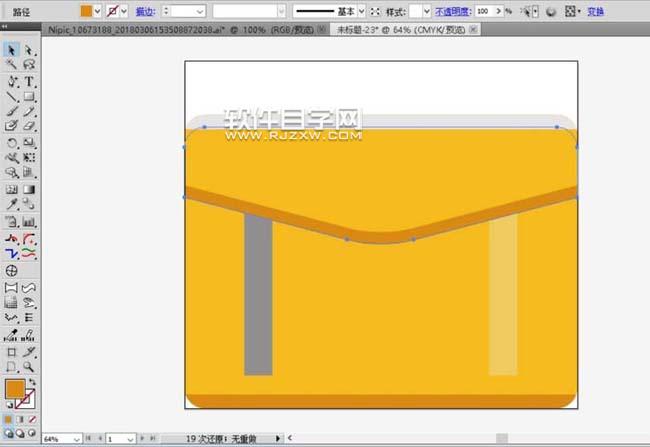The image size is (650, 447).
Task: Go to the next artboard
Action: pyautogui.click(x=142, y=438)
